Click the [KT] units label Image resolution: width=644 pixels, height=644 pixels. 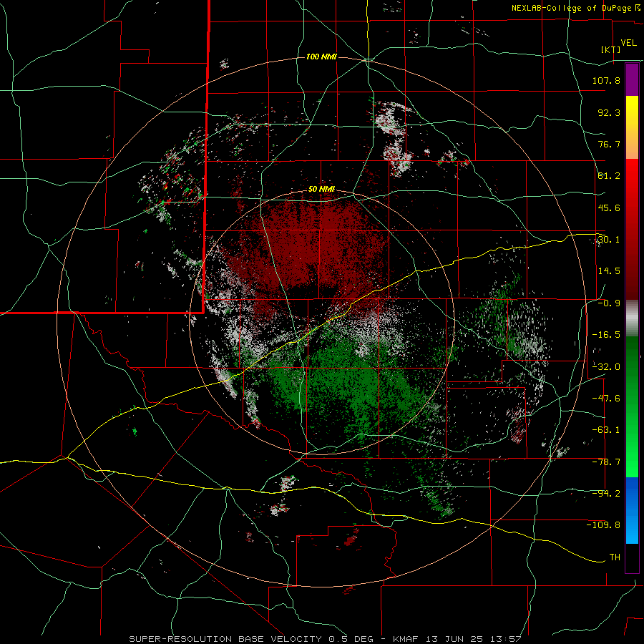pos(611,49)
